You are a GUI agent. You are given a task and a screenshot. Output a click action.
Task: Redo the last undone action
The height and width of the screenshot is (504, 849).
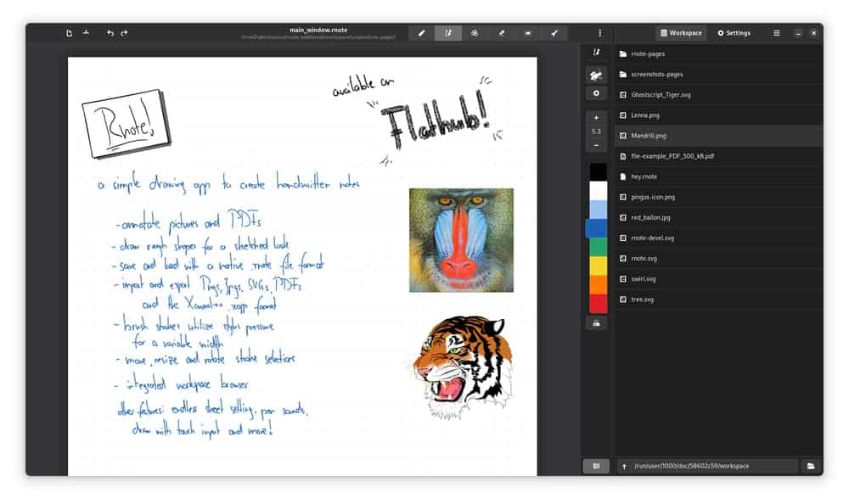(x=125, y=33)
